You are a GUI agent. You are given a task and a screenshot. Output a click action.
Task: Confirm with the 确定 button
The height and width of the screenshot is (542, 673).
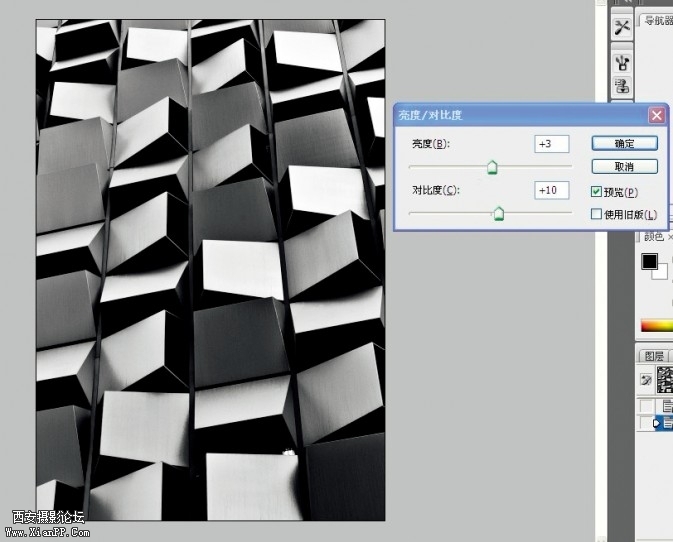pos(624,144)
